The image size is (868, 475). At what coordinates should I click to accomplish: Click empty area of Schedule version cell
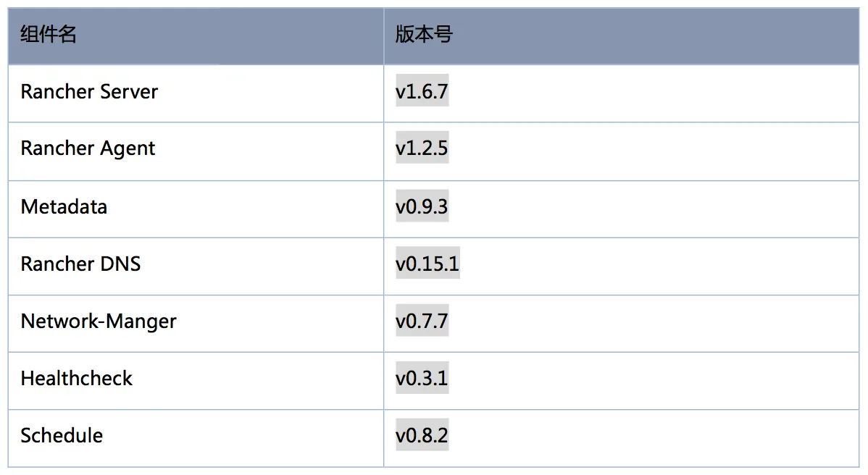[x=654, y=438]
